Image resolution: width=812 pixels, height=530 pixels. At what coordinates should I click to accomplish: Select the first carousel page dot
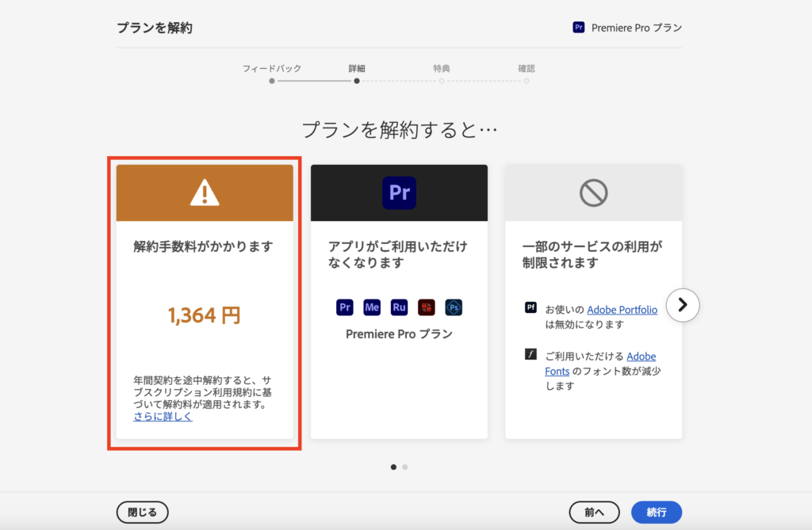[393, 467]
